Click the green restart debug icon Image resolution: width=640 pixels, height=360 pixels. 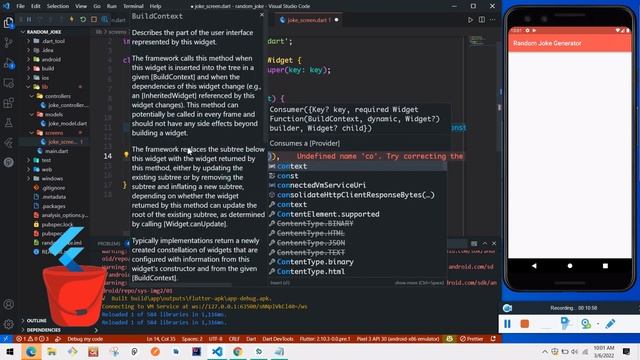click(83, 19)
